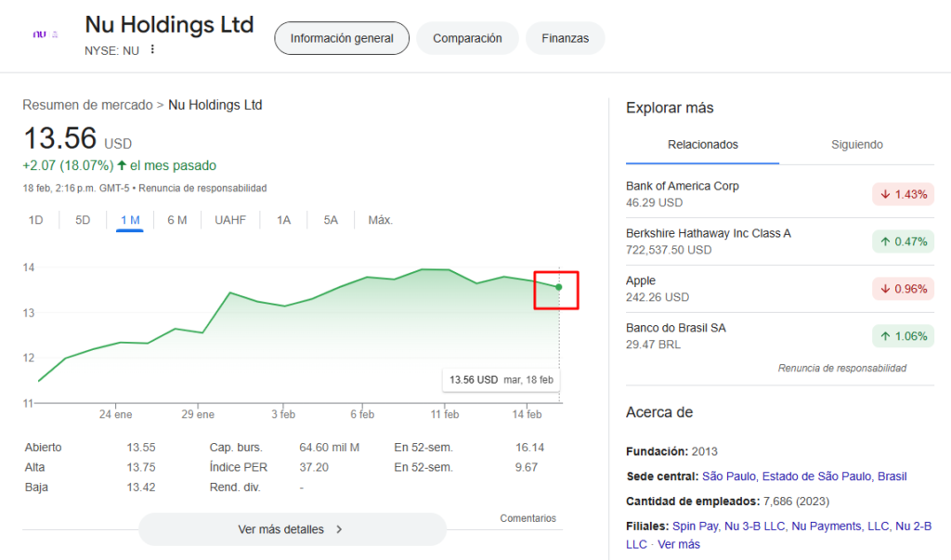Select the 6 M chart range
The image size is (951, 560).
click(x=177, y=220)
